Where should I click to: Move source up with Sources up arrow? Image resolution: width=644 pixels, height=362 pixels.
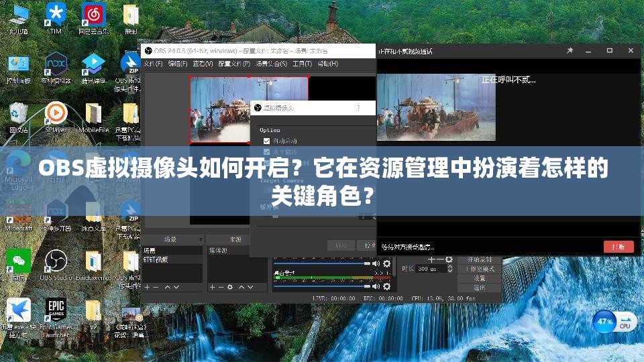click(x=241, y=288)
